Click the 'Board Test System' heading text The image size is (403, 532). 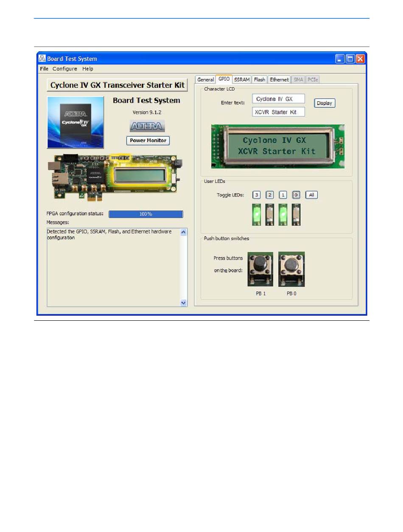click(x=146, y=101)
